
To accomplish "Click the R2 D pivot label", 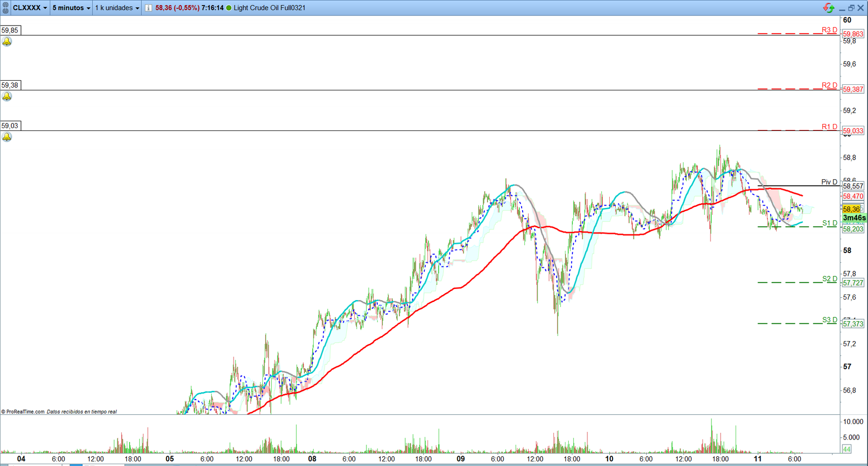I will (829, 85).
